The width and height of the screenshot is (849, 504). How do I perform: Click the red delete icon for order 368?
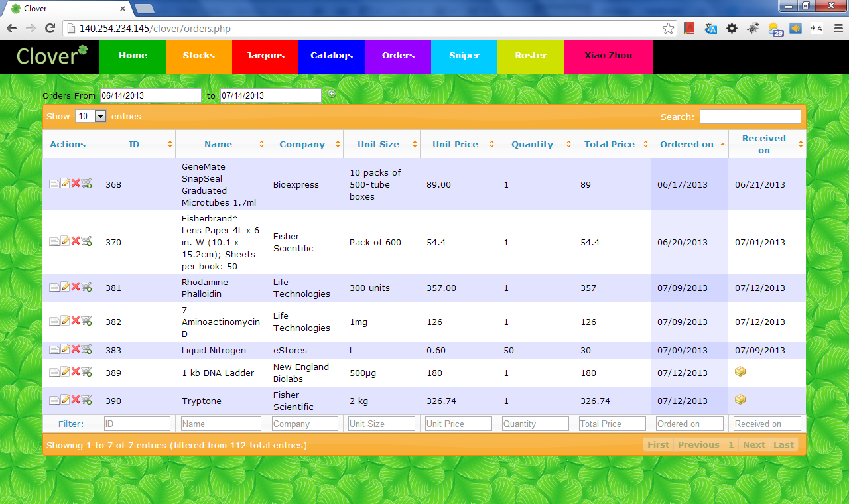tap(76, 184)
